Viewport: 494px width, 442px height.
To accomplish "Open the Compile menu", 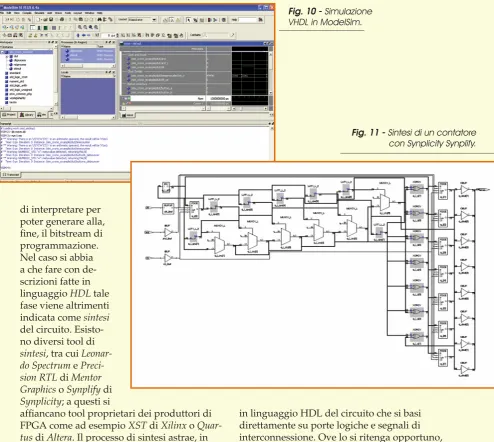I will click(x=27, y=13).
